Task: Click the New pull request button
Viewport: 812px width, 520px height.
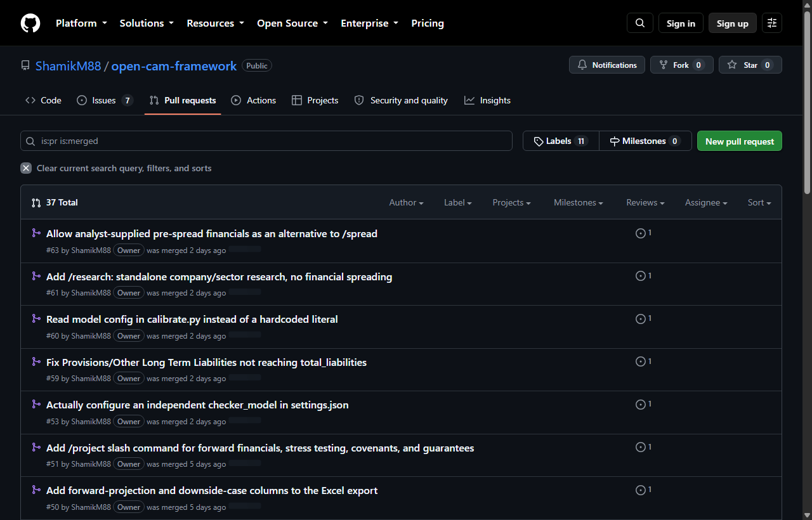Action: click(x=740, y=141)
